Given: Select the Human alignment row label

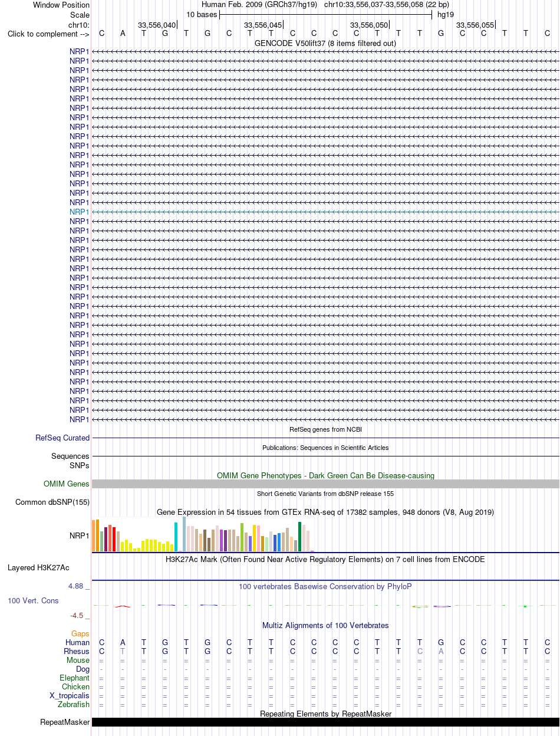Looking at the screenshot, I should 78,642.
